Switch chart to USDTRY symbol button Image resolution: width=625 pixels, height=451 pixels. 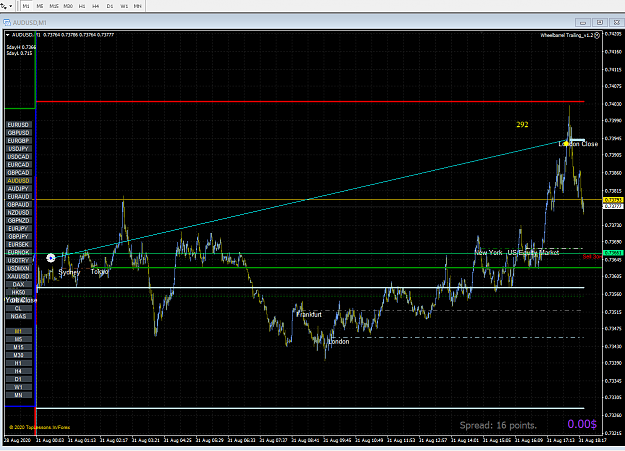[x=18, y=260]
